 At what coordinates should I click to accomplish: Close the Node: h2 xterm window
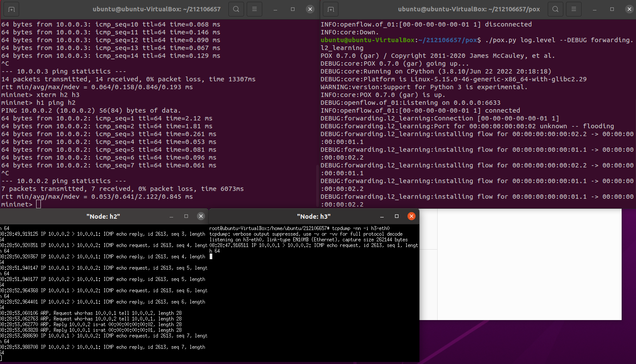click(x=201, y=216)
